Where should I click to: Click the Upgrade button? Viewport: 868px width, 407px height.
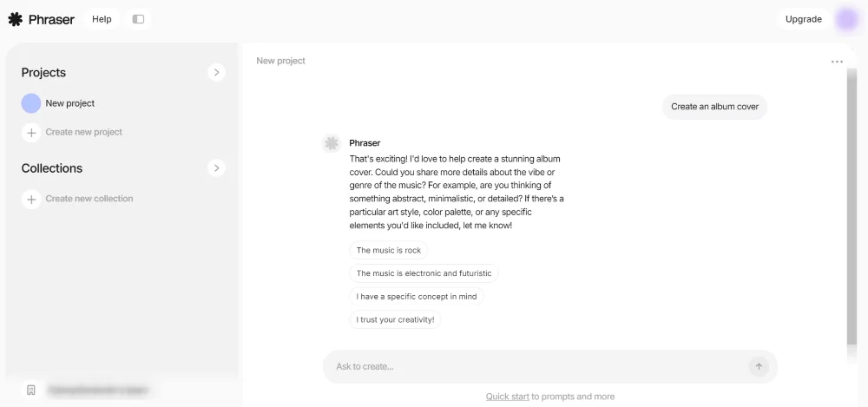point(803,19)
